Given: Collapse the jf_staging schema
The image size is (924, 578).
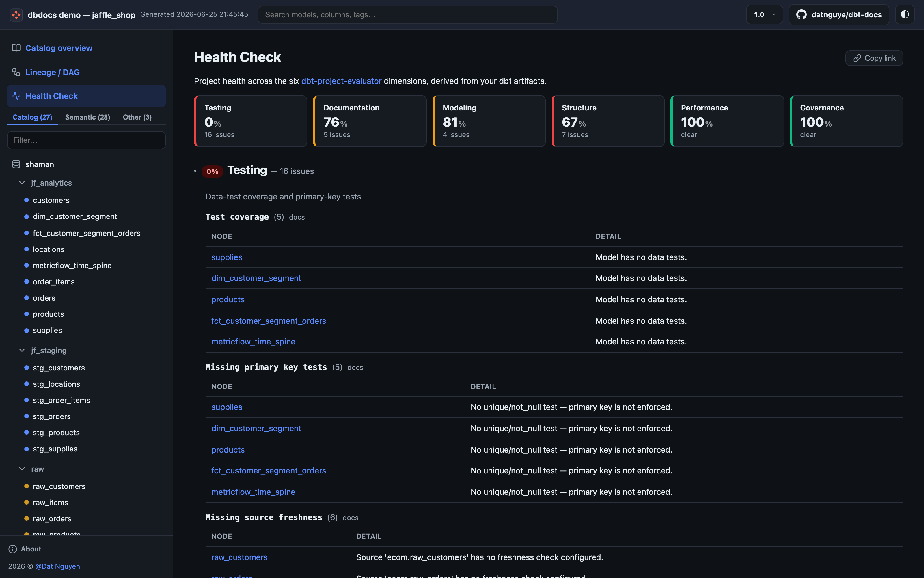Looking at the screenshot, I should [x=22, y=350].
